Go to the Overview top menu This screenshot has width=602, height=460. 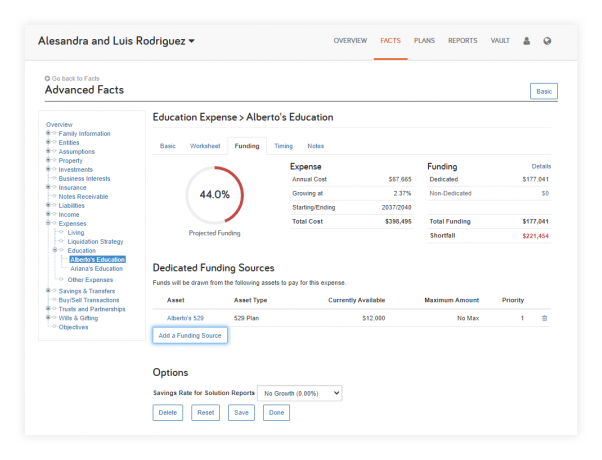[x=350, y=41]
